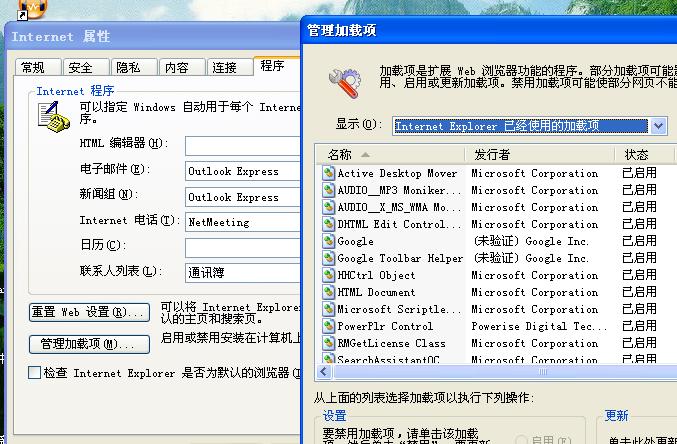The height and width of the screenshot is (444, 677).
Task: Click the 管理加载项 window title bar
Action: pos(489,30)
